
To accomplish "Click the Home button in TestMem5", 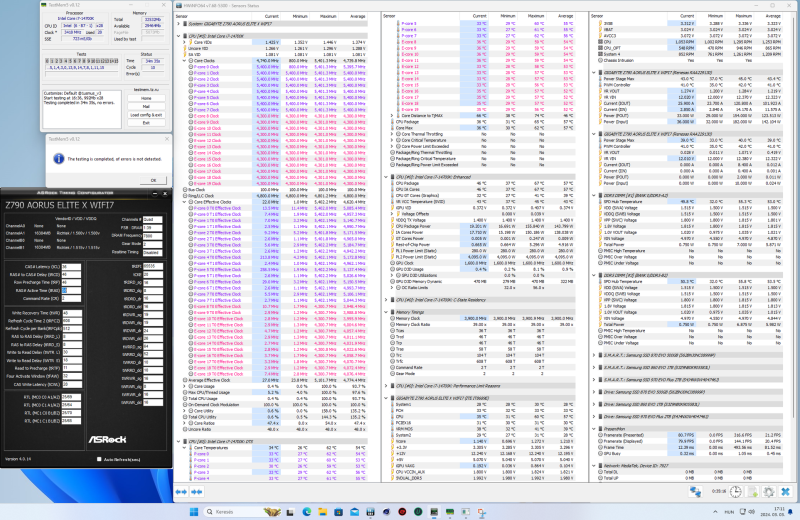I will (x=146, y=98).
